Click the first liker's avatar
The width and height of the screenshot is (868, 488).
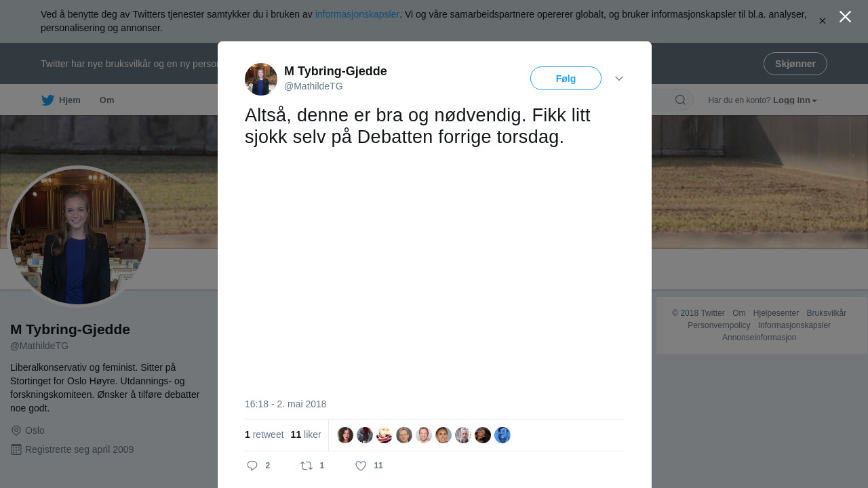pos(345,435)
